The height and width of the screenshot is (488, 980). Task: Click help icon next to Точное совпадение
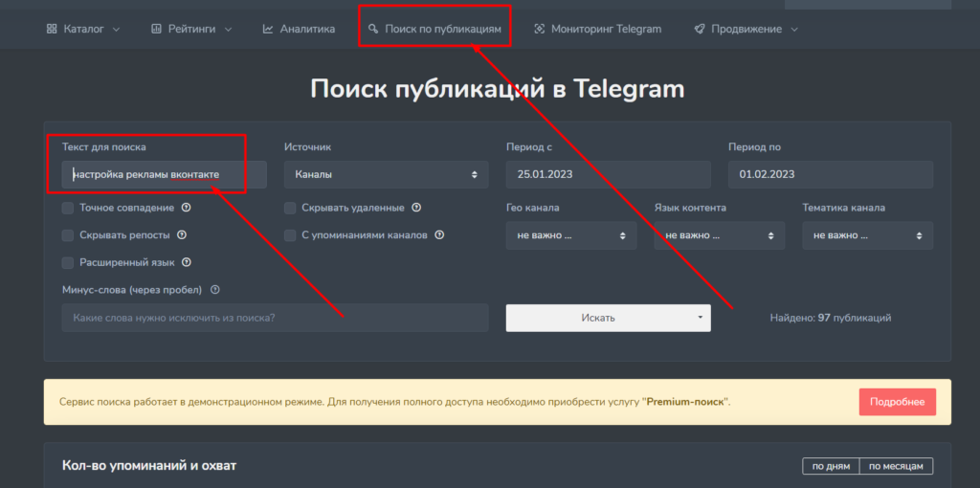click(x=186, y=208)
